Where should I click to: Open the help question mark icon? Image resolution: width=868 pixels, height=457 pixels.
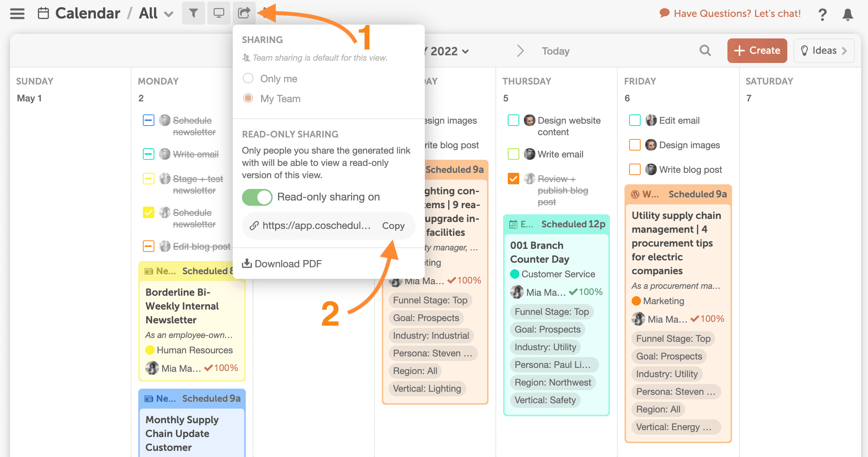822,15
